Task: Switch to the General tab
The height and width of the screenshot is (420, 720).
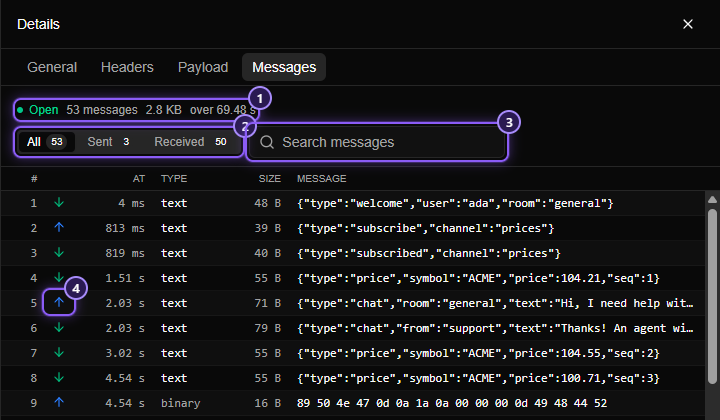Action: [52, 67]
